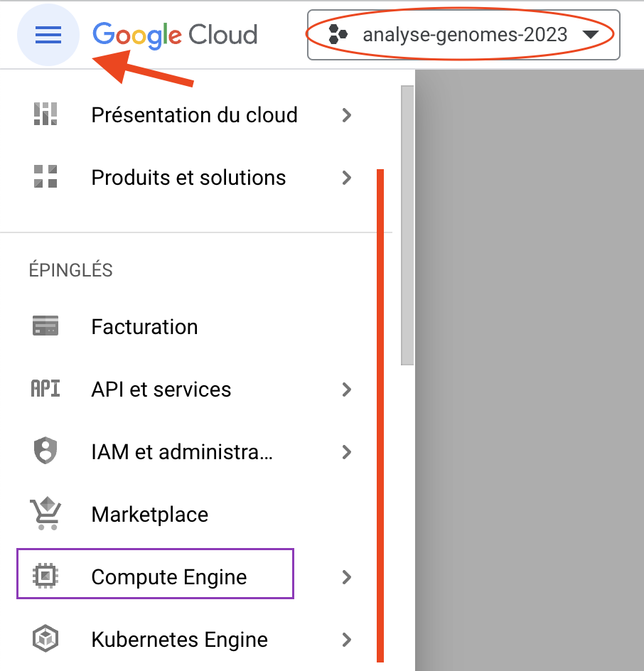The height and width of the screenshot is (671, 644).
Task: Expand the API et services submenu arrow
Action: coord(347,389)
